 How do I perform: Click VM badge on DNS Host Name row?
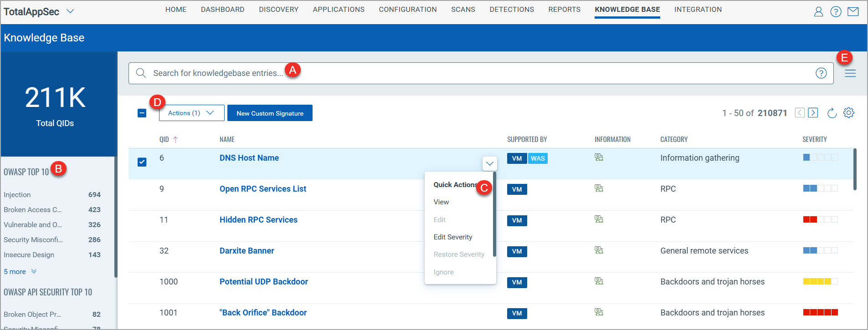[x=517, y=158]
